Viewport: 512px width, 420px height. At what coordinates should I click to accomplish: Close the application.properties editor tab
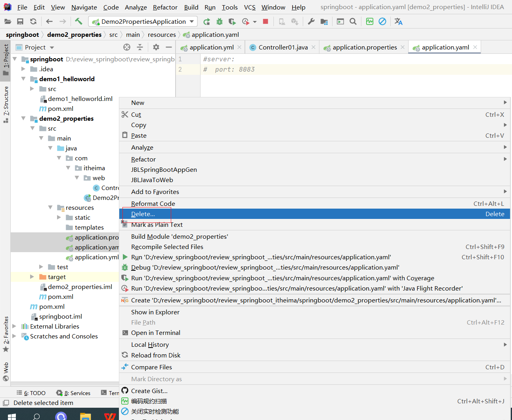pos(403,47)
